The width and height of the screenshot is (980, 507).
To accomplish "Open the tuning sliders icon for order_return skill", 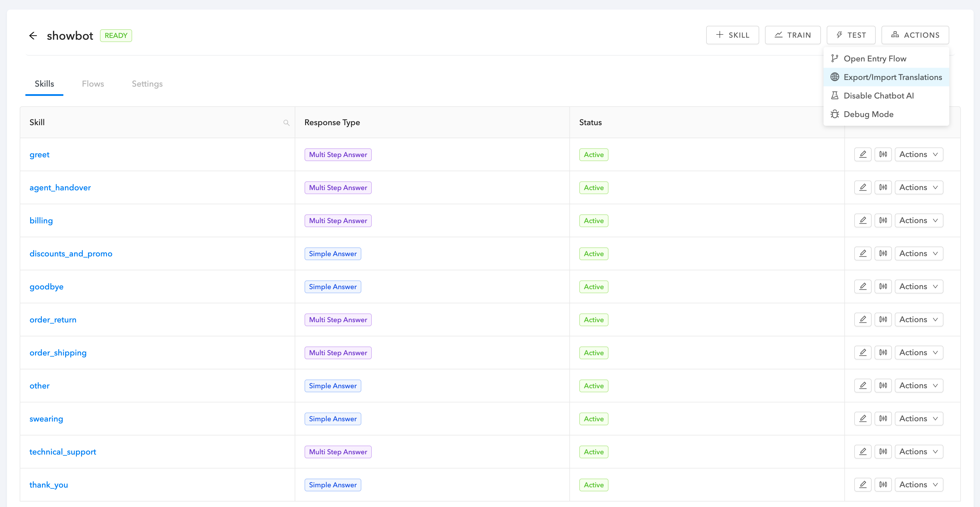I will [883, 320].
